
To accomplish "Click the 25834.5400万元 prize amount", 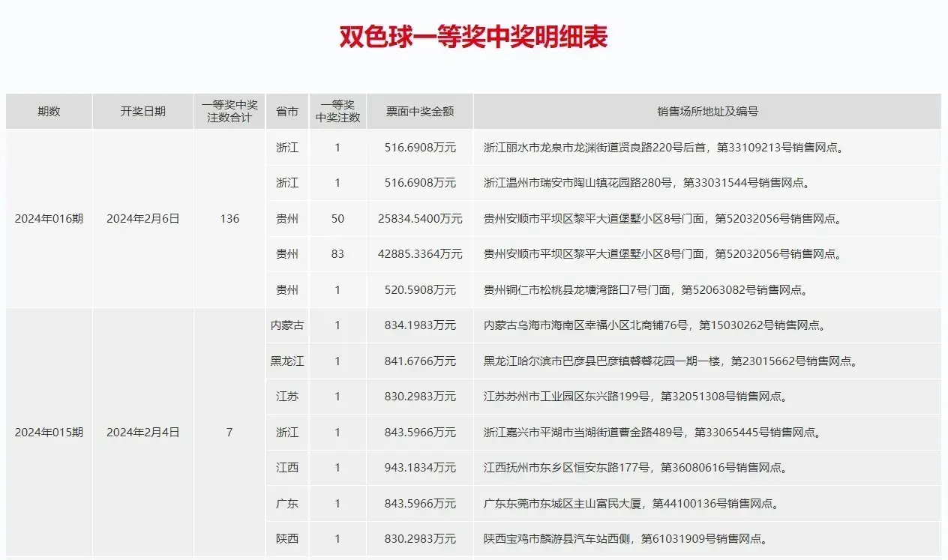I will 420,219.
